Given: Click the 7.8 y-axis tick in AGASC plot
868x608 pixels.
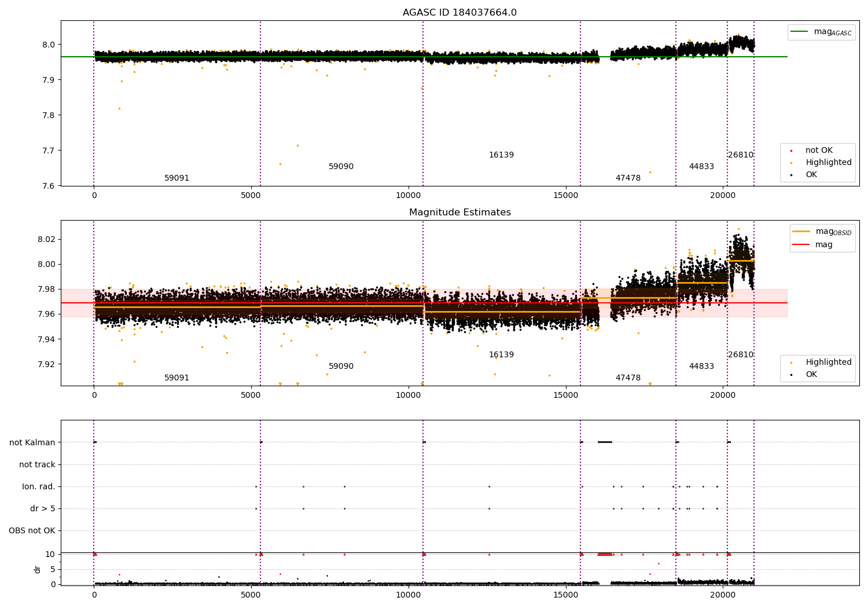Looking at the screenshot, I should pos(49,116).
